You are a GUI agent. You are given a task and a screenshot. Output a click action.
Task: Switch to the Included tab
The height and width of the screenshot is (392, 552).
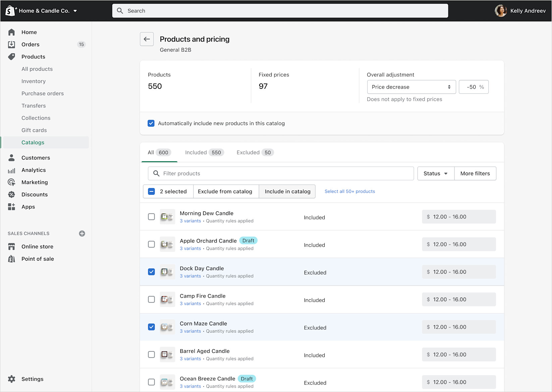(205, 152)
